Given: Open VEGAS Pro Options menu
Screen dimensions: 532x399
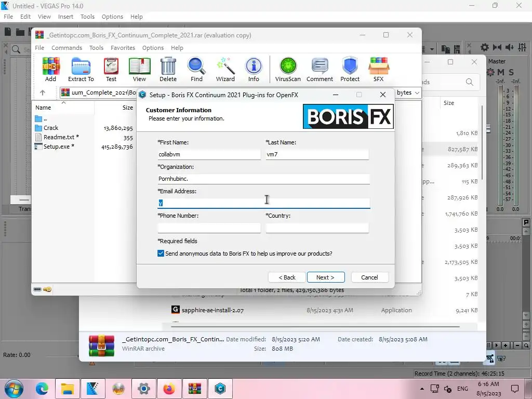Looking at the screenshot, I should [112, 17].
